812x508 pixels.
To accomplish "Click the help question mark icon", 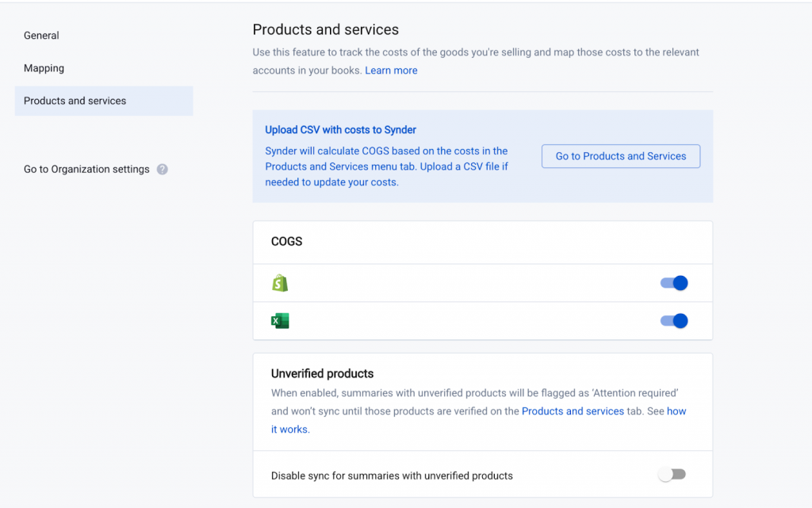I will (x=162, y=169).
